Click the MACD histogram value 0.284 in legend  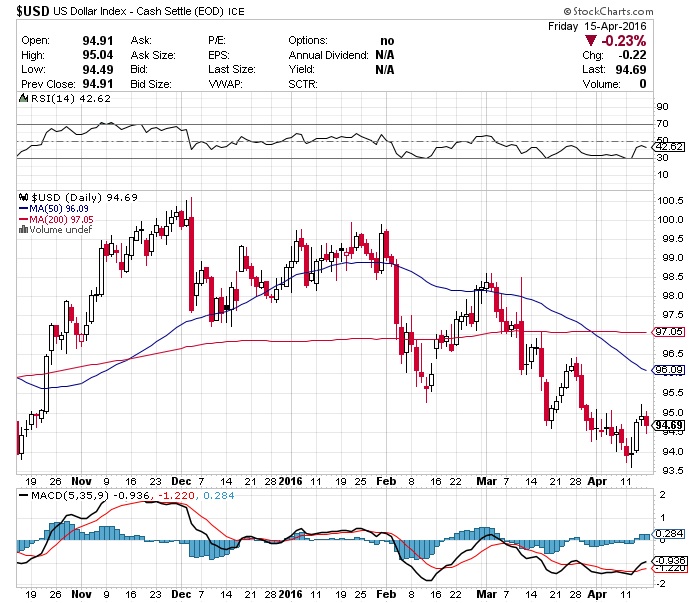219,495
